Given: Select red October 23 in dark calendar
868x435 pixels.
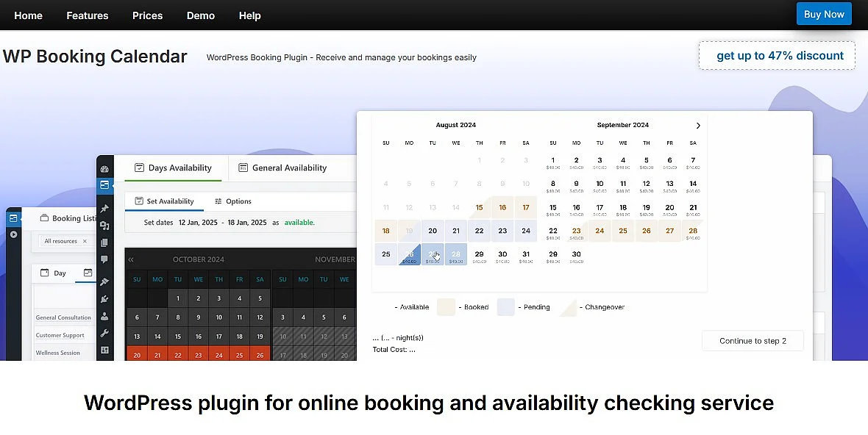Looking at the screenshot, I should tap(198, 355).
